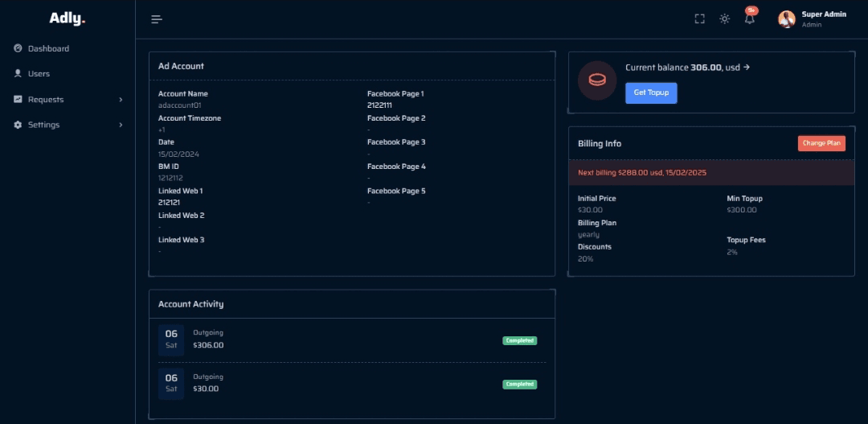Click the Get Topup button
868x424 pixels.
(651, 93)
